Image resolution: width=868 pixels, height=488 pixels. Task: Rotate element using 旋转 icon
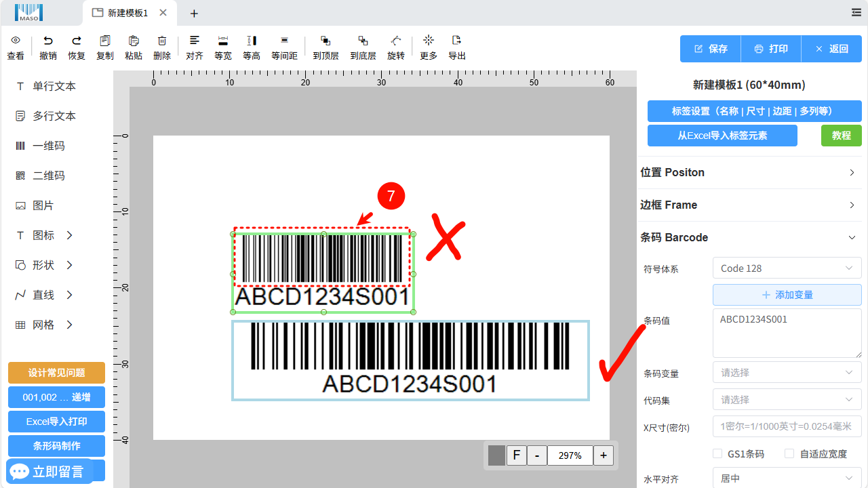click(396, 41)
